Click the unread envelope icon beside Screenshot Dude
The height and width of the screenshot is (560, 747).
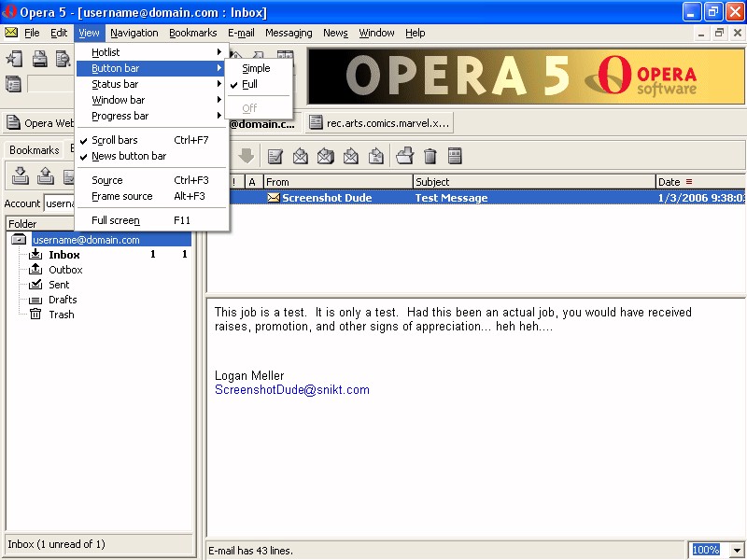274,198
